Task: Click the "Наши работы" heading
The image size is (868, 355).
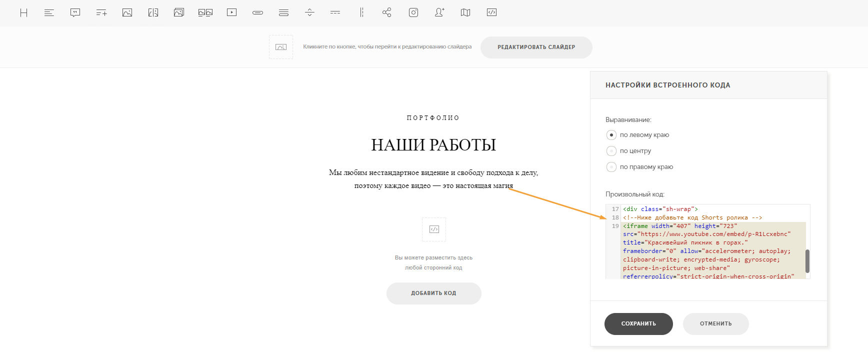Action: coord(433,145)
